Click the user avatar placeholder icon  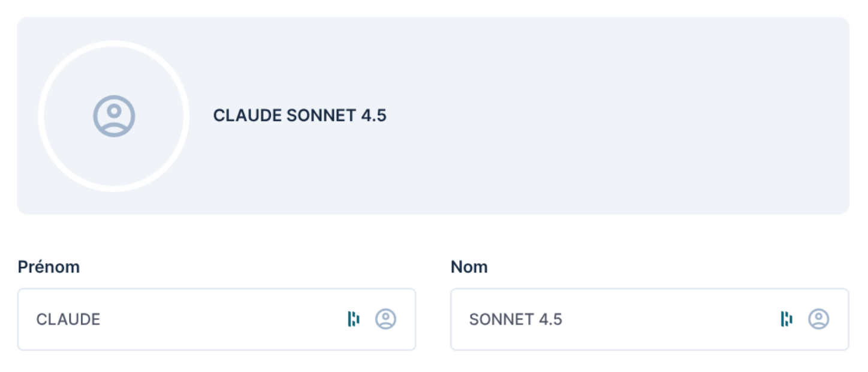coord(114,116)
